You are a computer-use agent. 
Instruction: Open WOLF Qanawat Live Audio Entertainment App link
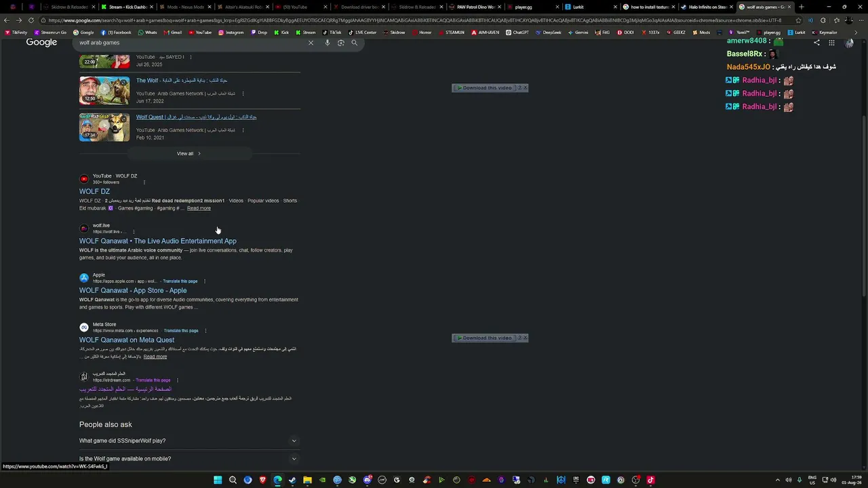pos(158,241)
